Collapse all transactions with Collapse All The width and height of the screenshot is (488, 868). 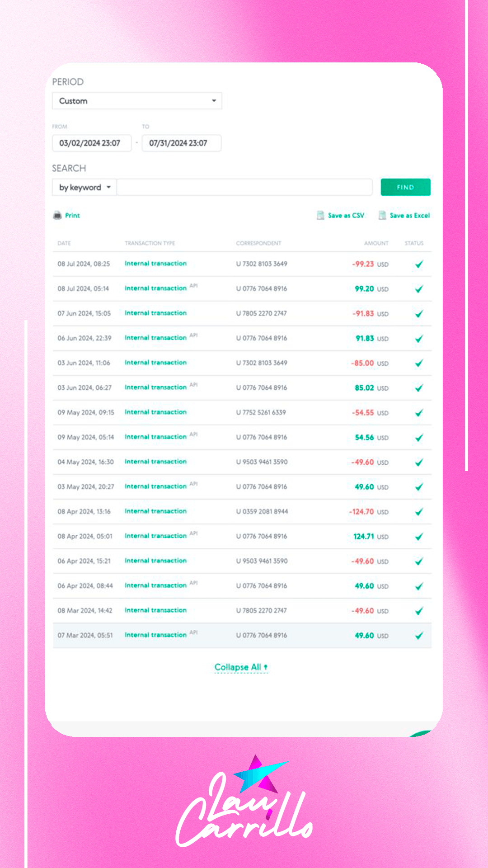point(241,667)
